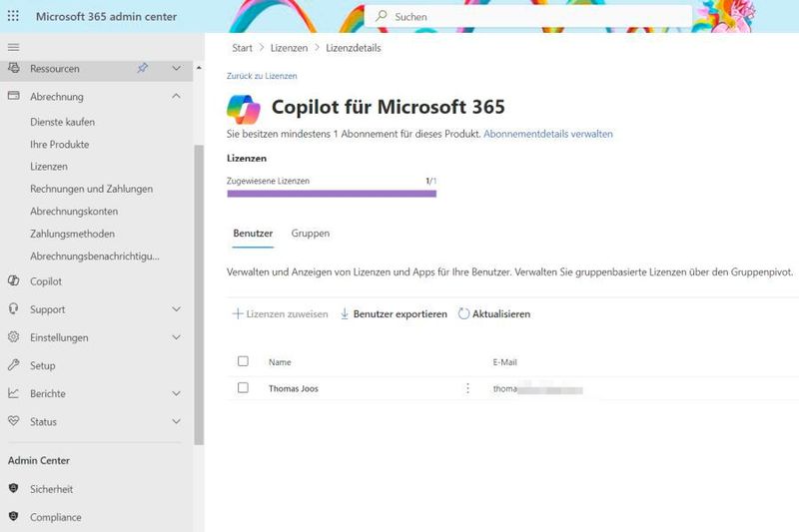Collapse the Abrechnung section chevron
The height and width of the screenshot is (532, 799).
click(177, 96)
